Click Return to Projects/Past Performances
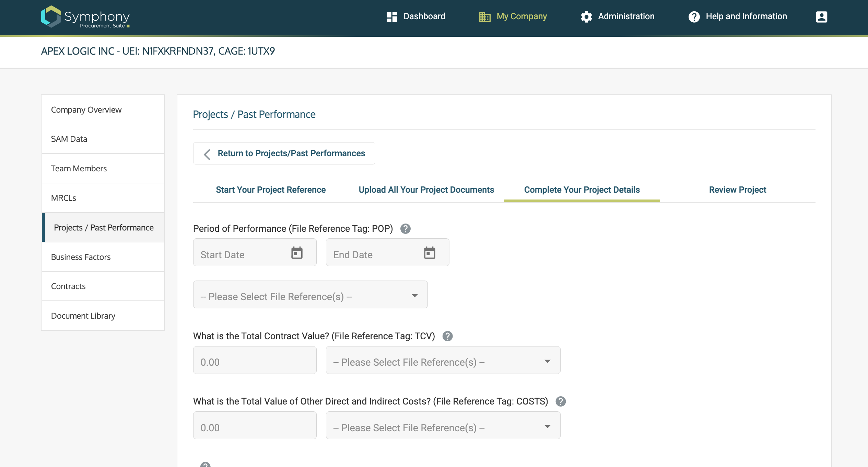This screenshot has height=467, width=868. pos(284,153)
